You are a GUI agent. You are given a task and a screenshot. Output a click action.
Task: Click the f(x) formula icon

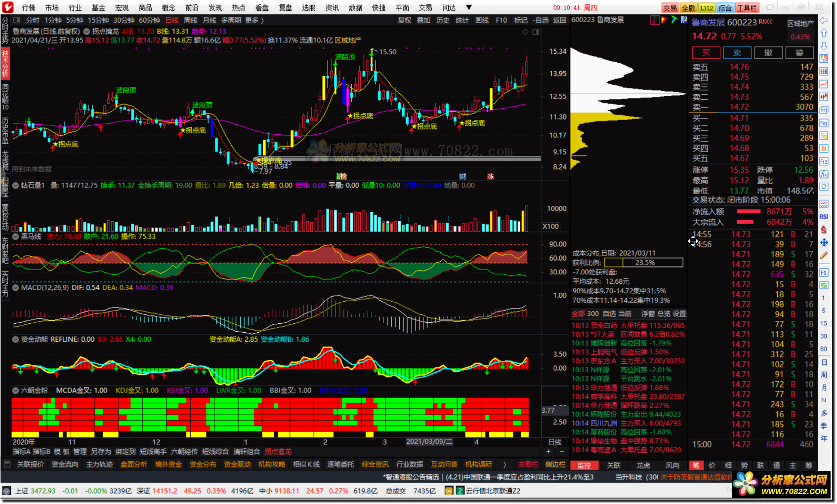[x=824, y=174]
